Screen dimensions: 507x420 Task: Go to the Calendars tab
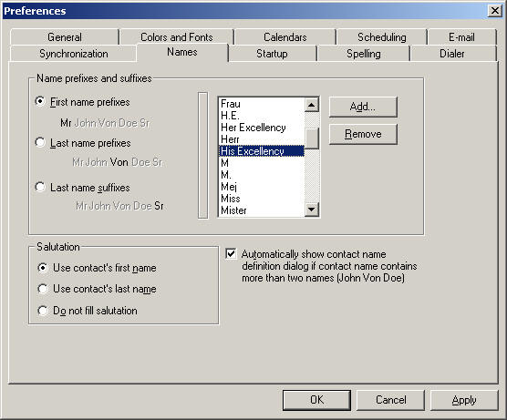[x=285, y=37]
